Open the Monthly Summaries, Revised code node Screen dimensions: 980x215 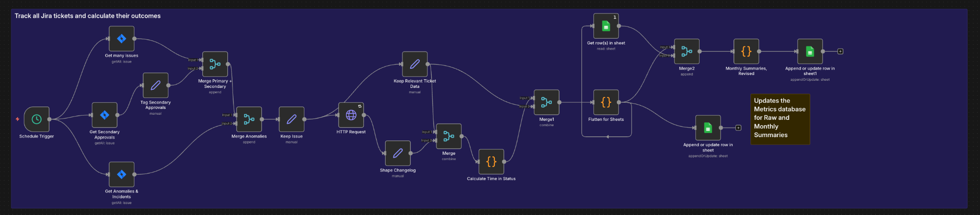[x=746, y=51]
